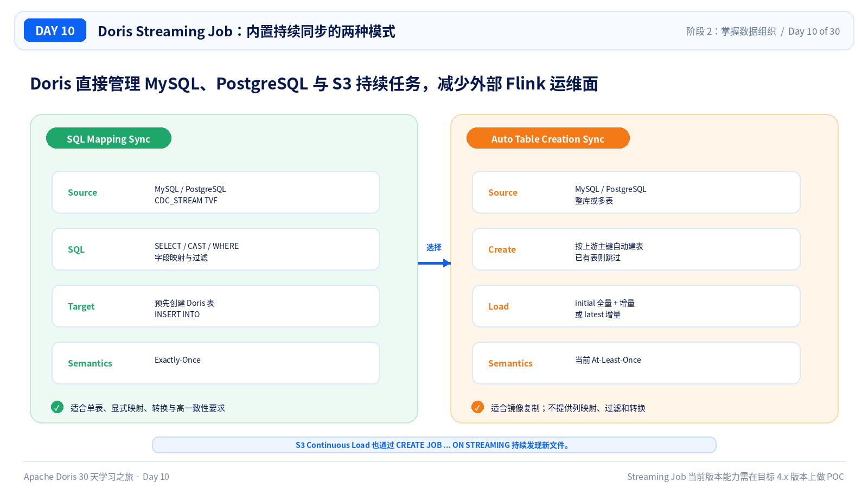
Task: Click the orange 'Source' label in Auto Table card
Action: [503, 192]
